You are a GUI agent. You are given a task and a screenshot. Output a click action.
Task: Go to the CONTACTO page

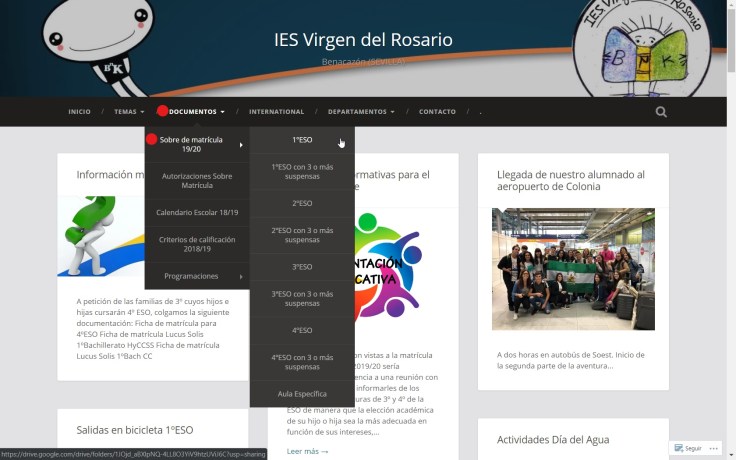point(437,112)
